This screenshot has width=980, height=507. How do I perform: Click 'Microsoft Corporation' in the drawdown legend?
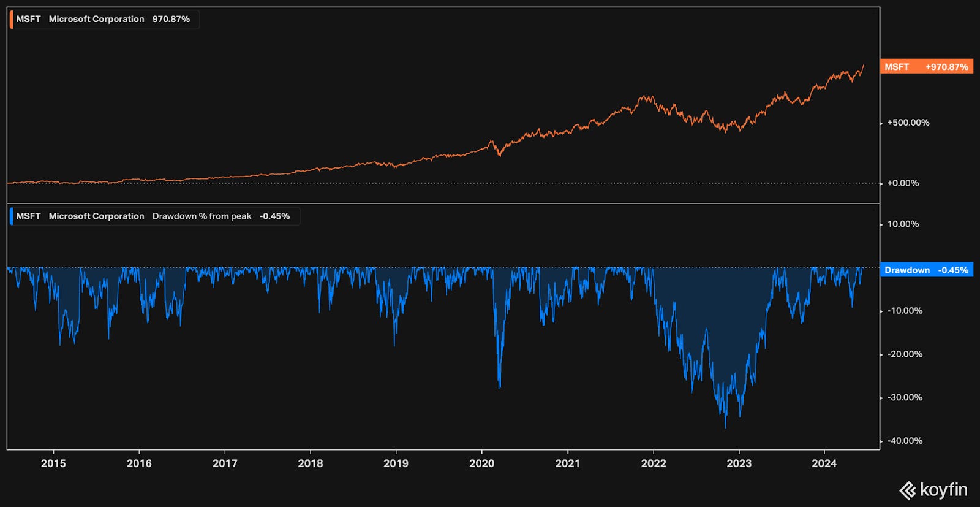[96, 216]
